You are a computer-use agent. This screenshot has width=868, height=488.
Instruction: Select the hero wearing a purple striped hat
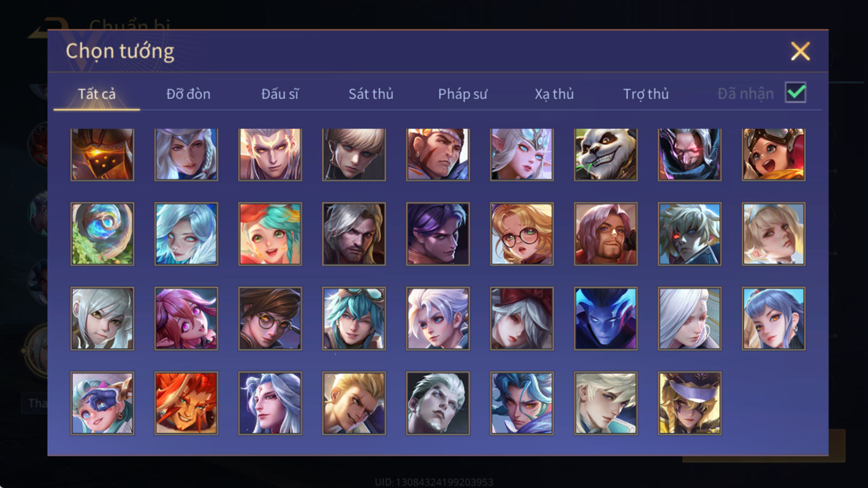(690, 403)
